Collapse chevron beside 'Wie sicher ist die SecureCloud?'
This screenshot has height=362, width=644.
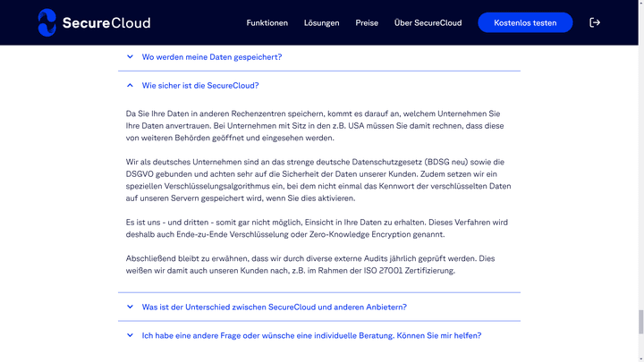click(130, 86)
